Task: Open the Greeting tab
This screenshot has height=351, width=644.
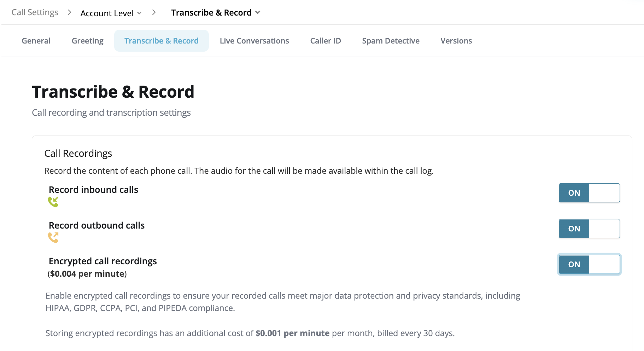Action: click(x=88, y=41)
